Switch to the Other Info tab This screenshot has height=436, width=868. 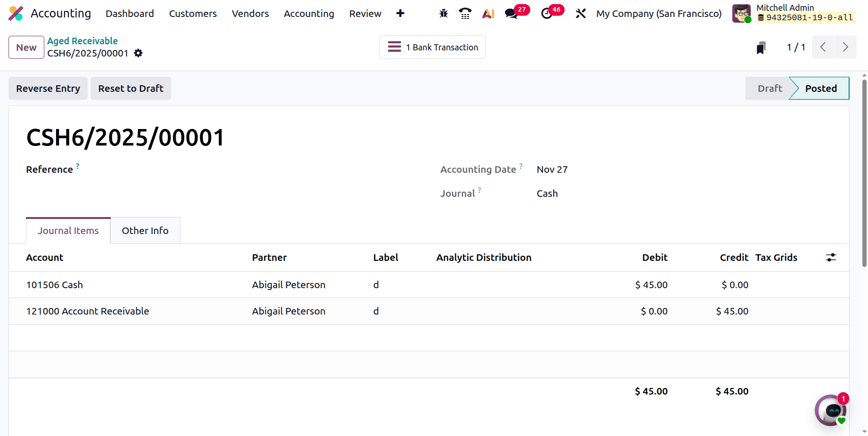[x=145, y=231]
